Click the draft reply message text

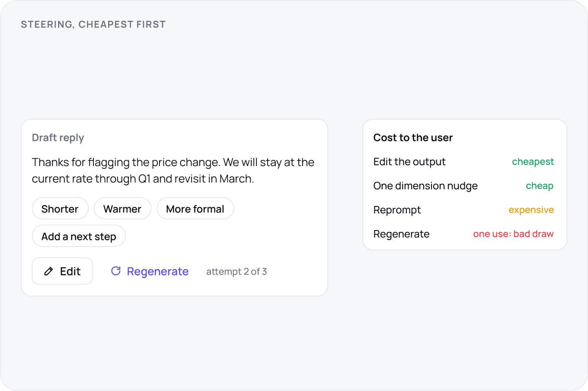coord(173,170)
